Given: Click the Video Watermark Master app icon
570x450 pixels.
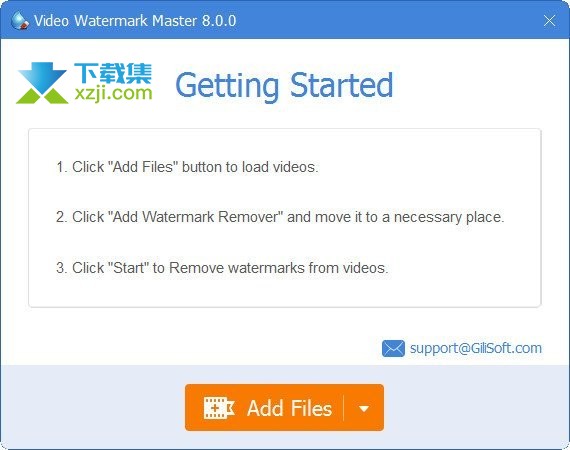Looking at the screenshot, I should pyautogui.click(x=20, y=21).
